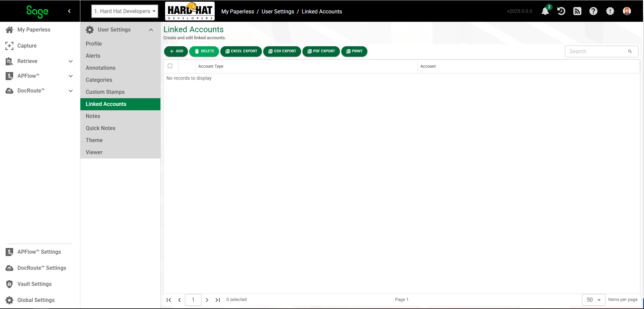Collapse the left sidebar with the chevron
The width and height of the screenshot is (644, 309).
click(x=69, y=11)
